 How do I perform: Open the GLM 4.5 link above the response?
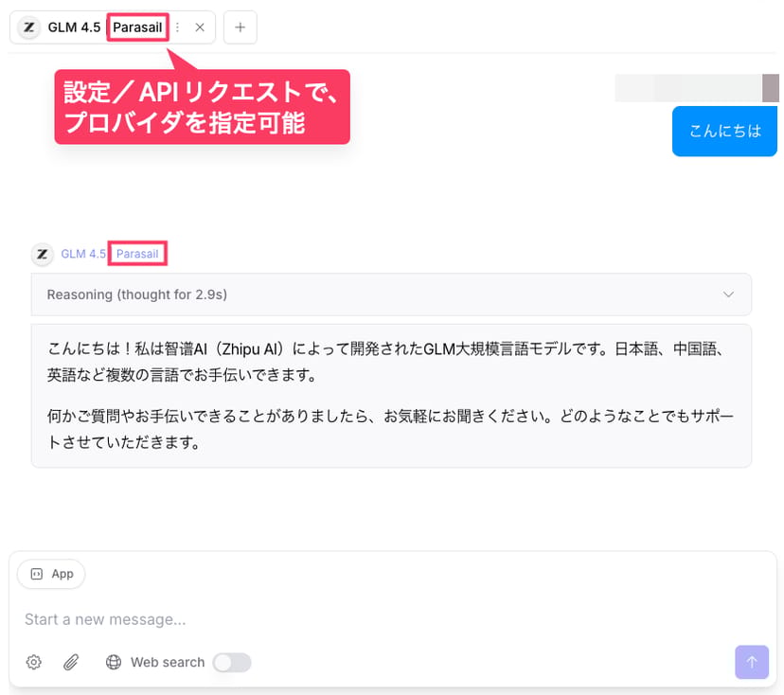click(83, 254)
